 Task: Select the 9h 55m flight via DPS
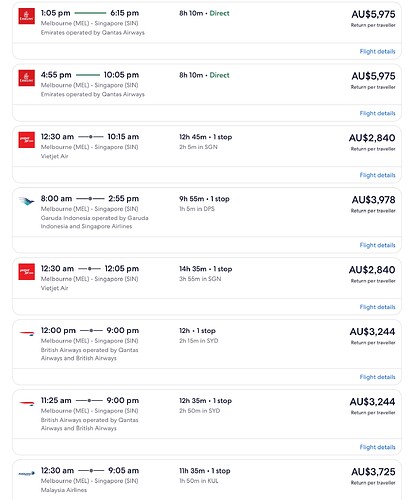[207, 212]
